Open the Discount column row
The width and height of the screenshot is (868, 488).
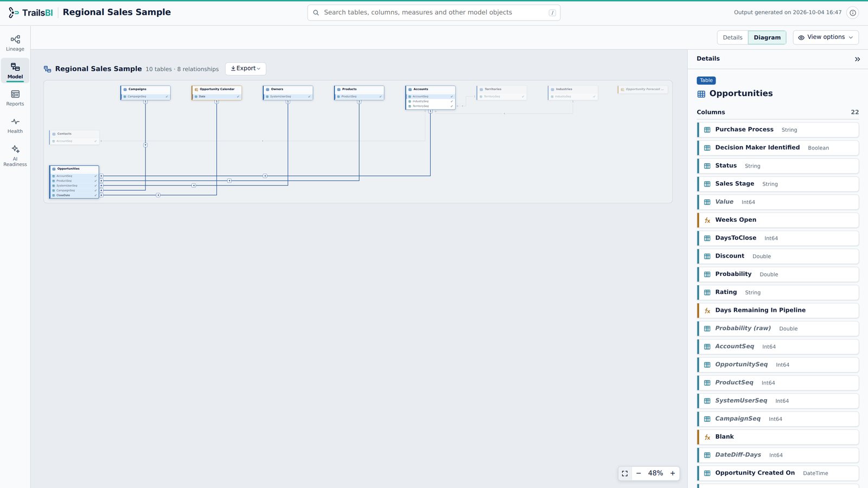pos(778,256)
